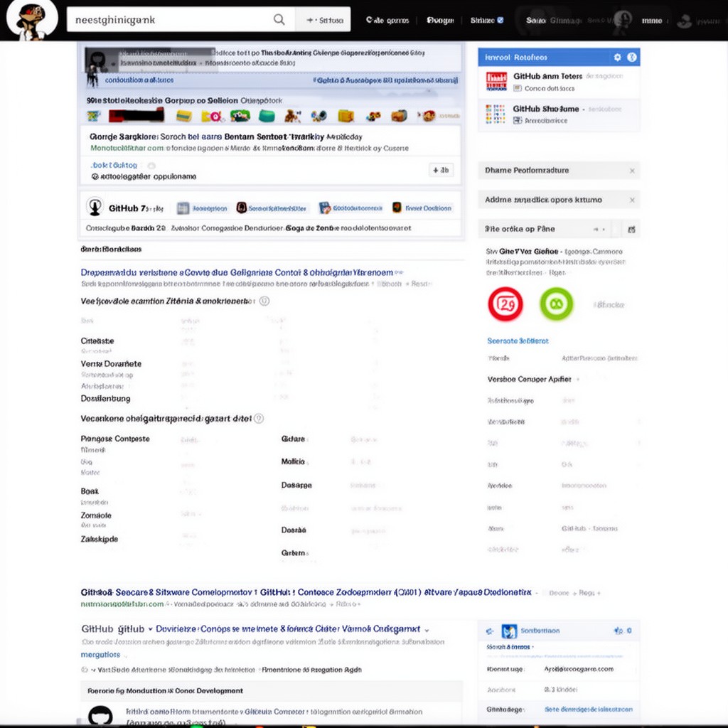Viewport: 728px width, 728px height.
Task: Click the red circular '29' badge icon
Action: click(x=505, y=304)
